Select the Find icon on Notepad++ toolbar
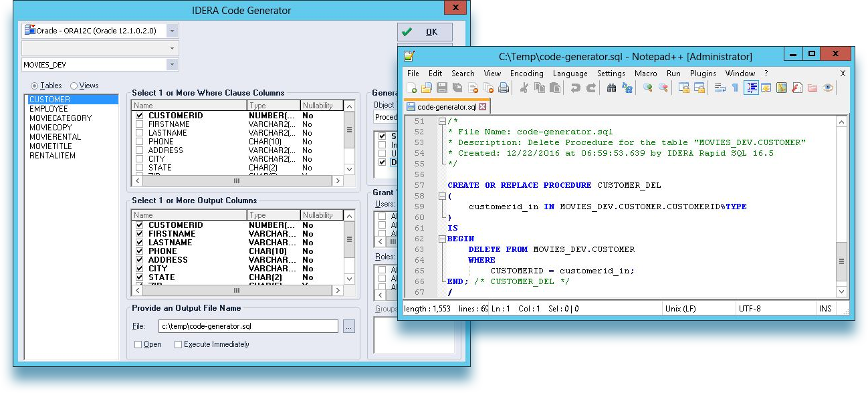The width and height of the screenshot is (868, 393). click(610, 88)
